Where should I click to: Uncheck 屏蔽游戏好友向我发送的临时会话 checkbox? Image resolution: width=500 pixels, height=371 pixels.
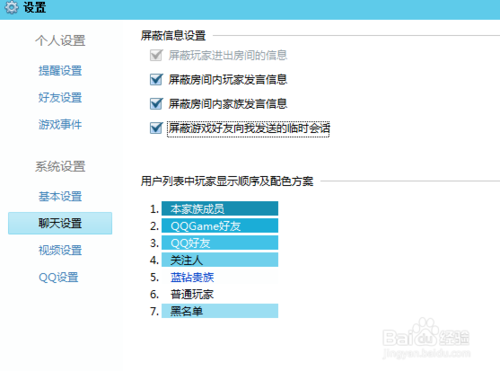click(156, 128)
